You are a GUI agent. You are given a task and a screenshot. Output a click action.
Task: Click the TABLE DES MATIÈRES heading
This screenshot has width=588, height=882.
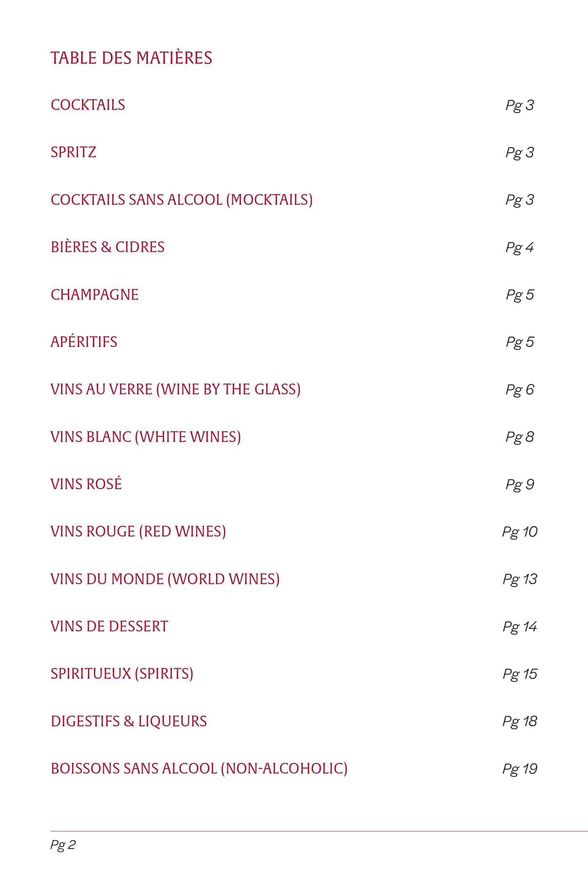131,58
